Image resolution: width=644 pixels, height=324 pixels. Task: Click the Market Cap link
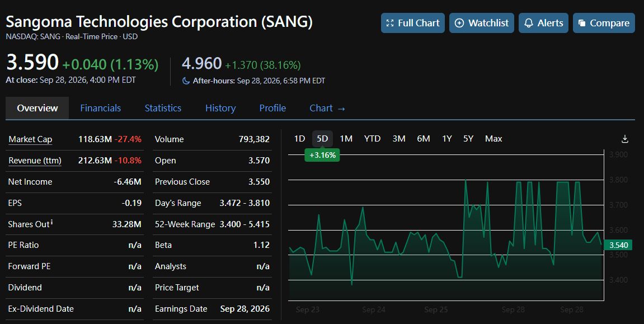point(30,140)
